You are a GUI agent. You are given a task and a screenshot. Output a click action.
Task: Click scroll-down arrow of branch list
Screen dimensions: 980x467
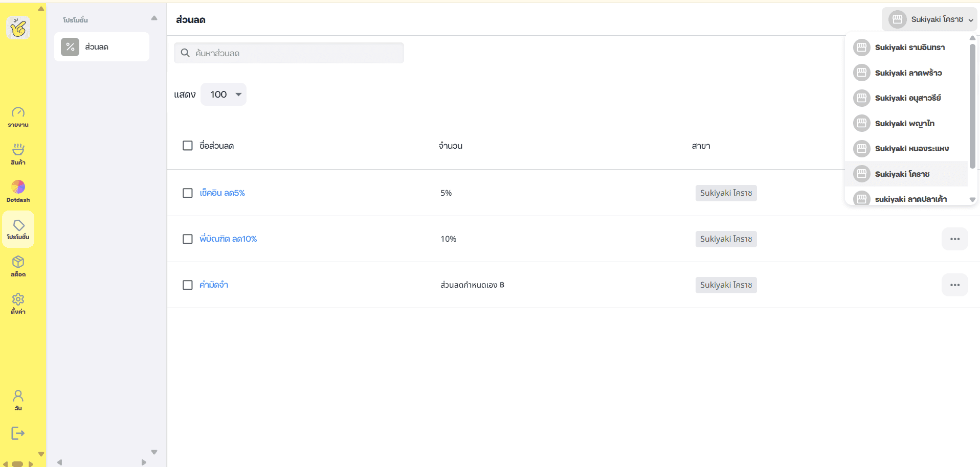(x=972, y=200)
